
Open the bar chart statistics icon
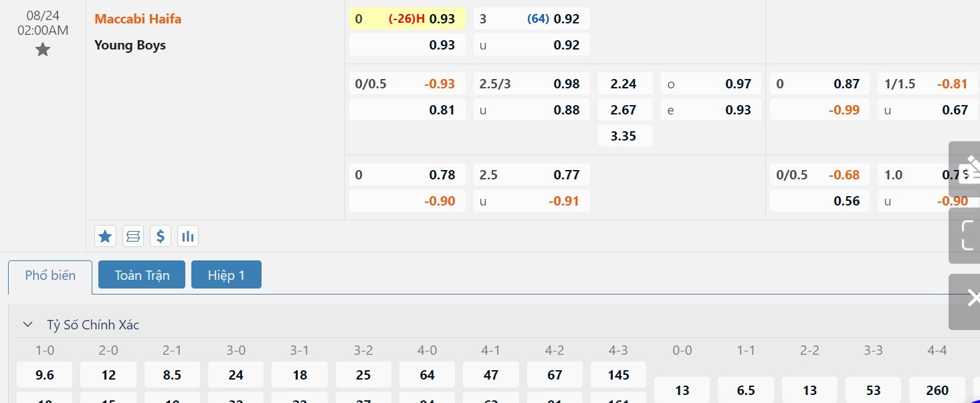pos(188,236)
